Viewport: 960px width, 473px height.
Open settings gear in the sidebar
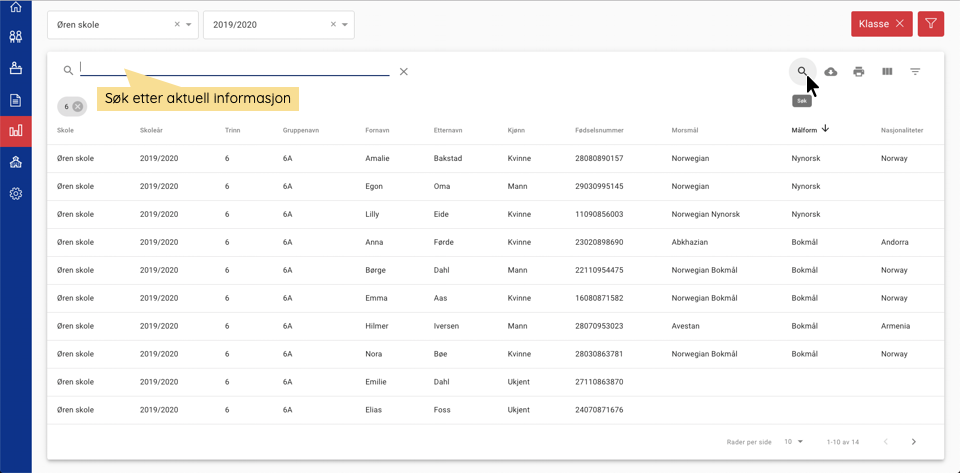[16, 194]
